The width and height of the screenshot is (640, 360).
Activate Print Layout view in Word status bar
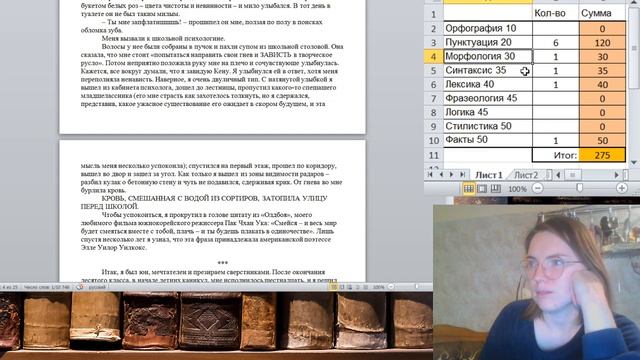click(x=333, y=287)
